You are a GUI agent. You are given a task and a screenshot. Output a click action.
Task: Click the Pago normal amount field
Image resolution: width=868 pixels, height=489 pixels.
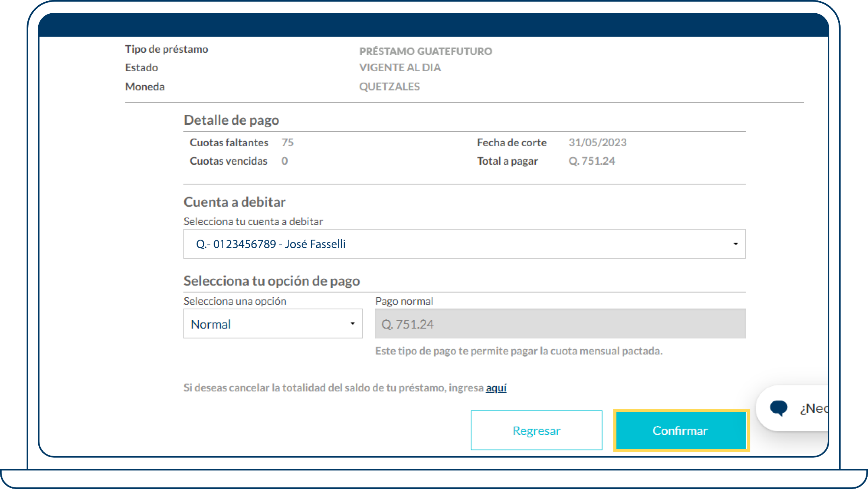pos(560,324)
